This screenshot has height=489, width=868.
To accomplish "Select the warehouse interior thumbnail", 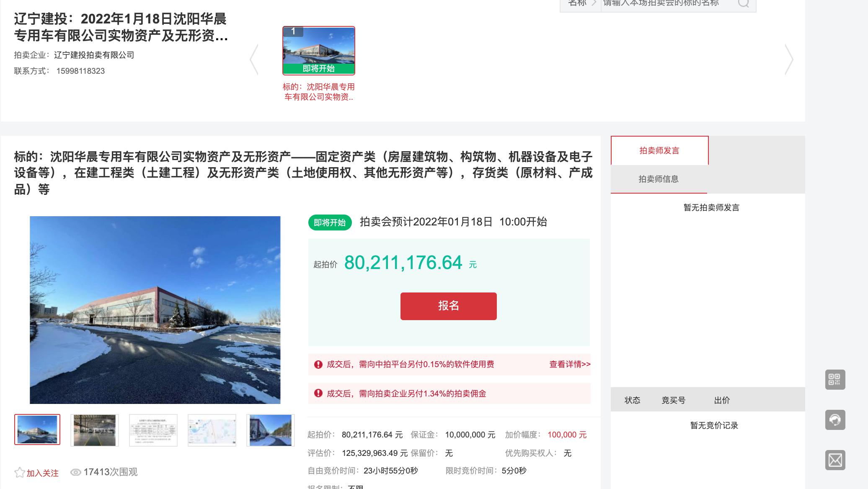I will coord(95,430).
